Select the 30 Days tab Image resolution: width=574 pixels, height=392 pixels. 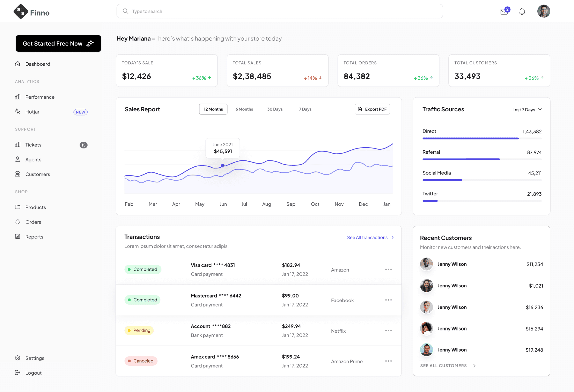275,109
